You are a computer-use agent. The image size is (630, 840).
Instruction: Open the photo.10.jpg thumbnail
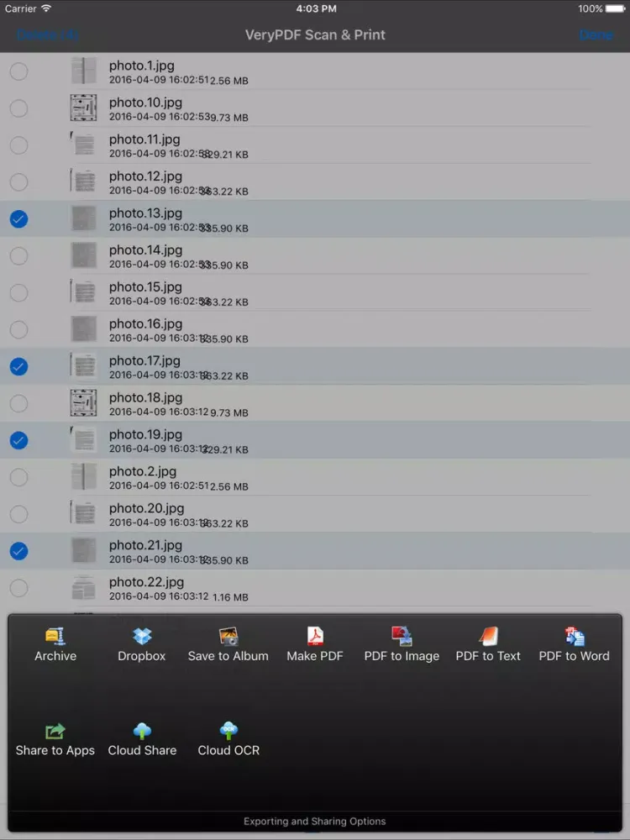pyautogui.click(x=83, y=108)
